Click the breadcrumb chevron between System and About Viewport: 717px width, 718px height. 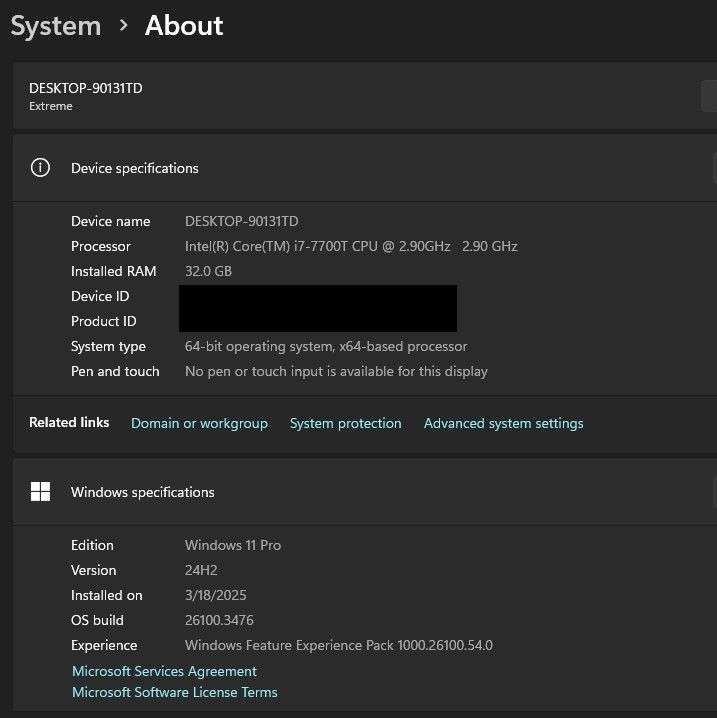point(123,25)
